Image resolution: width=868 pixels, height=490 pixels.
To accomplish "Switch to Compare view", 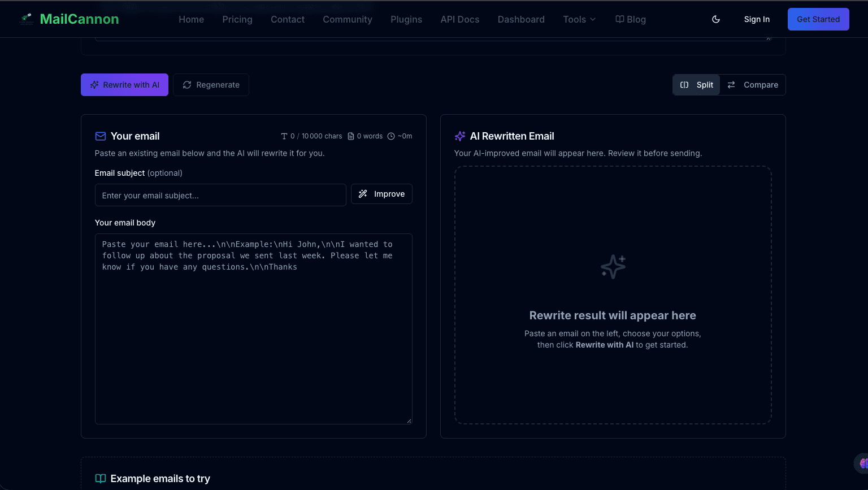I will [x=753, y=85].
